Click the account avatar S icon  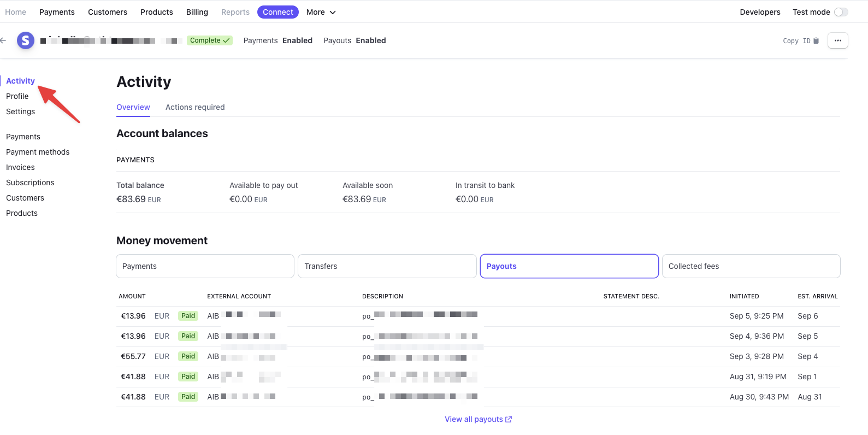[x=26, y=40]
